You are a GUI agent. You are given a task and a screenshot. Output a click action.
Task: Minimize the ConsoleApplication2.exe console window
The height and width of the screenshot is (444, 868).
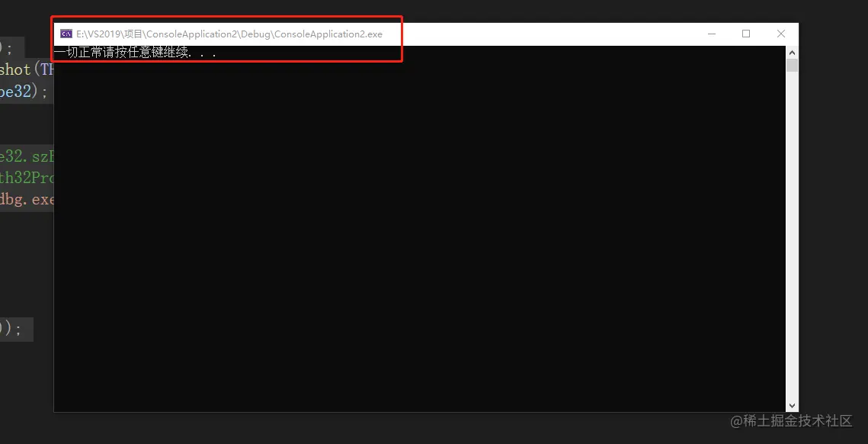(x=711, y=34)
